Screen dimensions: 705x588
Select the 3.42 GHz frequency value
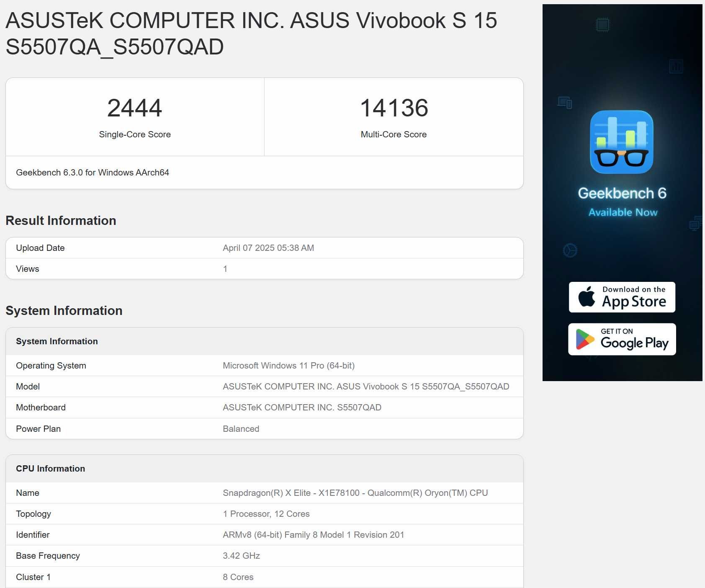point(242,556)
